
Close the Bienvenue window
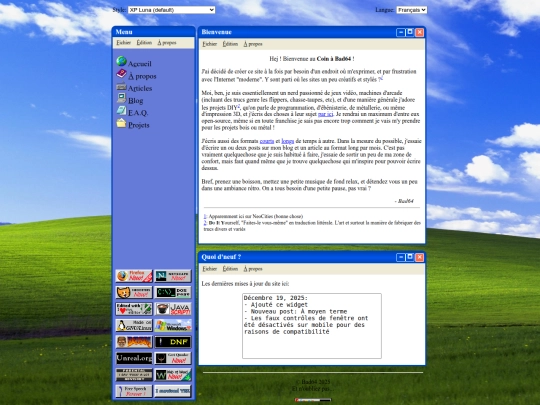[419, 32]
